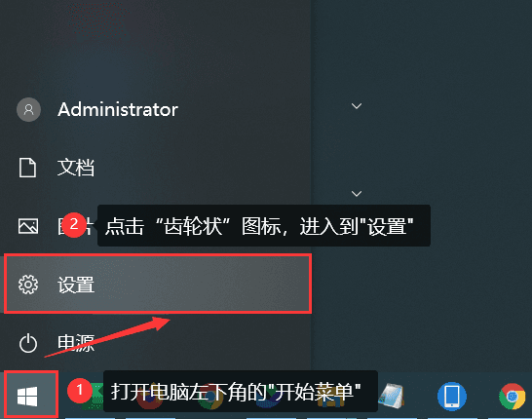Click the Administrator user avatar
Screen dimensions: 532x419
tap(28, 109)
